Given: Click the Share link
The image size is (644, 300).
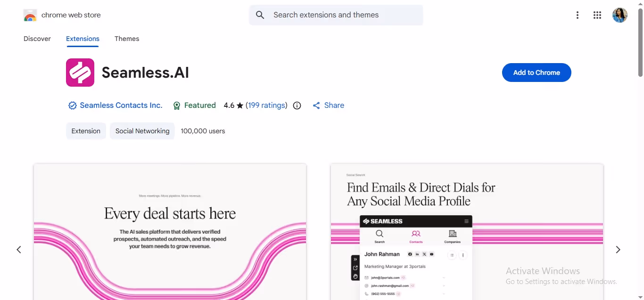Looking at the screenshot, I should point(334,105).
